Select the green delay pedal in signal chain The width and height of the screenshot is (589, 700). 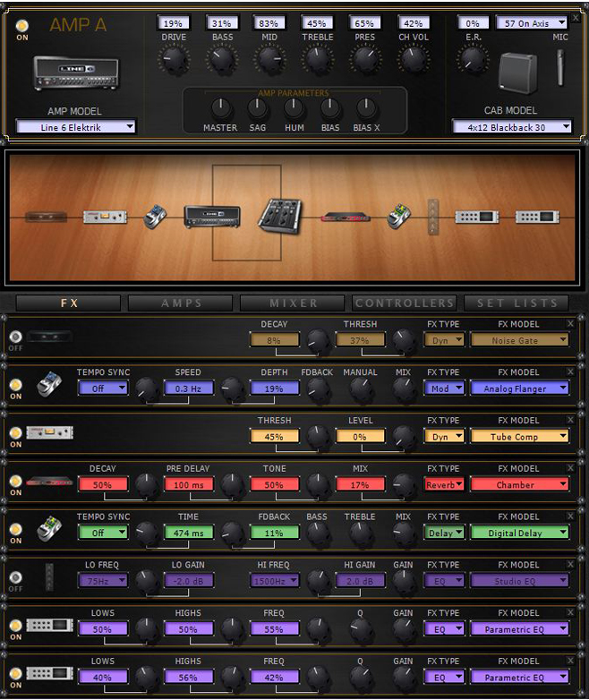[398, 217]
